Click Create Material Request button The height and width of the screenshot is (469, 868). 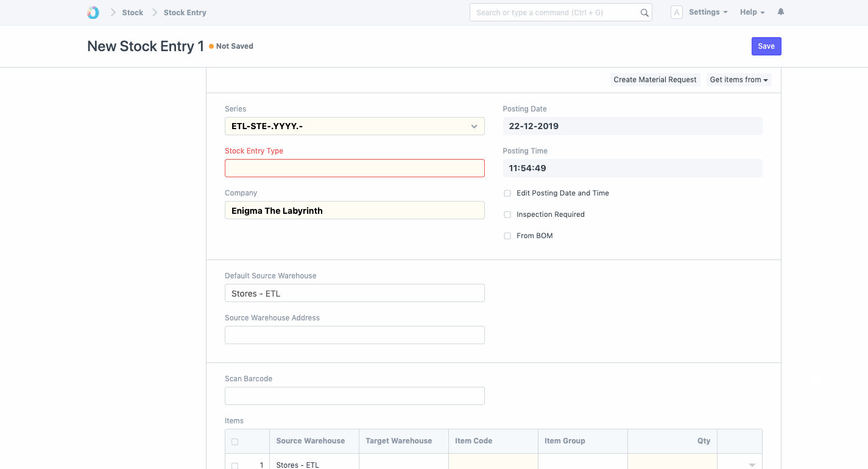pyautogui.click(x=655, y=80)
